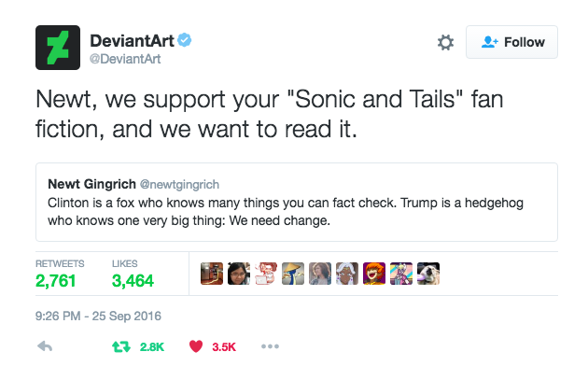Click first liker avatar with kitchen photo
The width and height of the screenshot is (588, 380).
(x=211, y=273)
